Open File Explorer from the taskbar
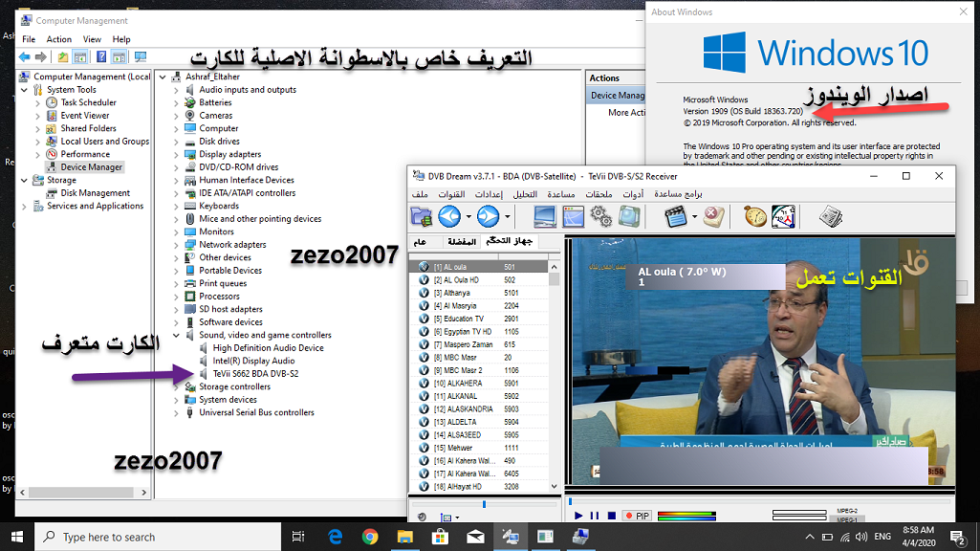The height and width of the screenshot is (551, 980). pos(405,537)
